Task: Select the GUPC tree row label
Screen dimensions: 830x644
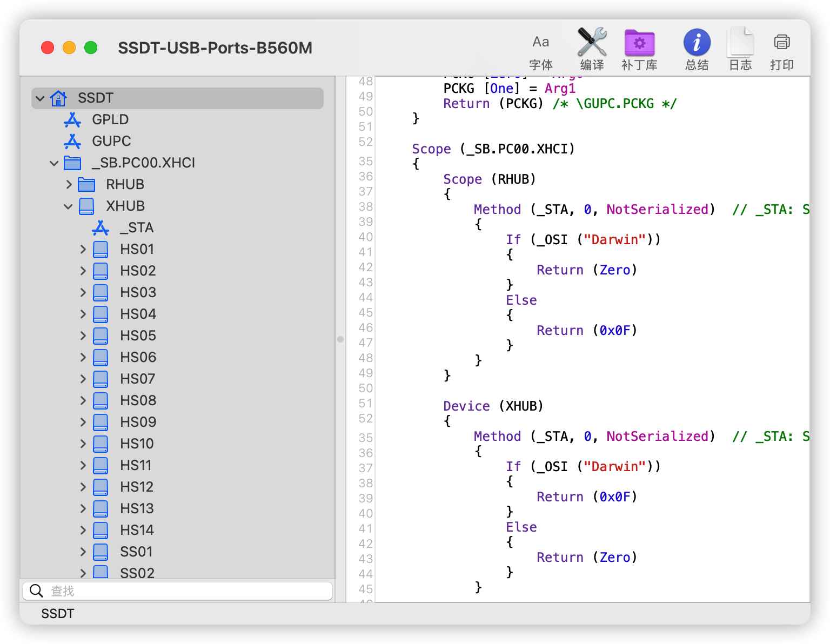Action: (x=111, y=141)
